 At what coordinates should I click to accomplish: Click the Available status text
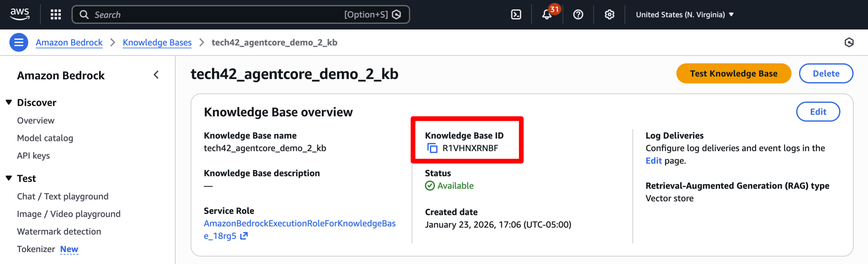(455, 185)
